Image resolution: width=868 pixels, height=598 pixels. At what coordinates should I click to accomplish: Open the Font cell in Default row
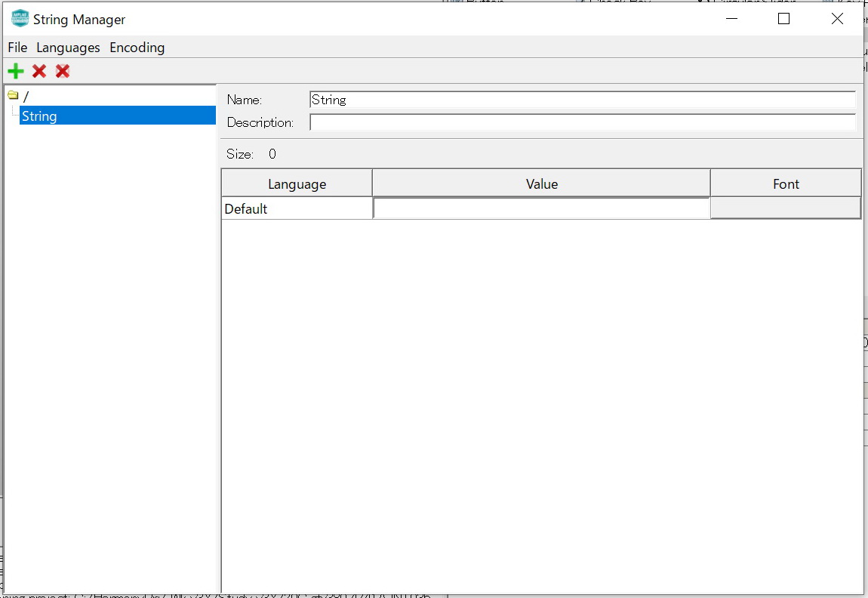[x=786, y=208]
